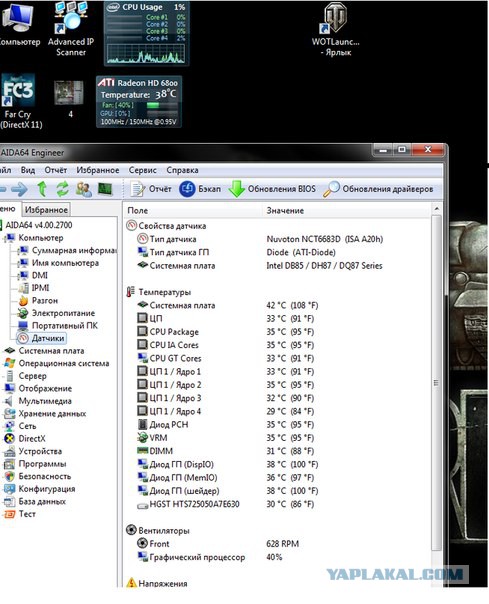Image resolution: width=489 pixels, height=604 pixels.
Task: Click Обновления BIOS green arrow
Action: [272, 189]
